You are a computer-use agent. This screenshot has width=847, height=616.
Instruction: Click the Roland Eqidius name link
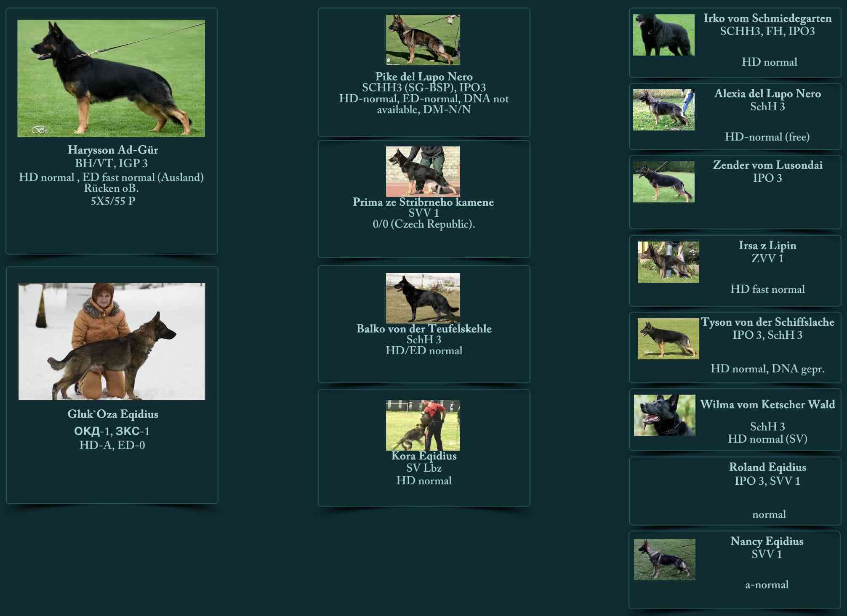767,467
